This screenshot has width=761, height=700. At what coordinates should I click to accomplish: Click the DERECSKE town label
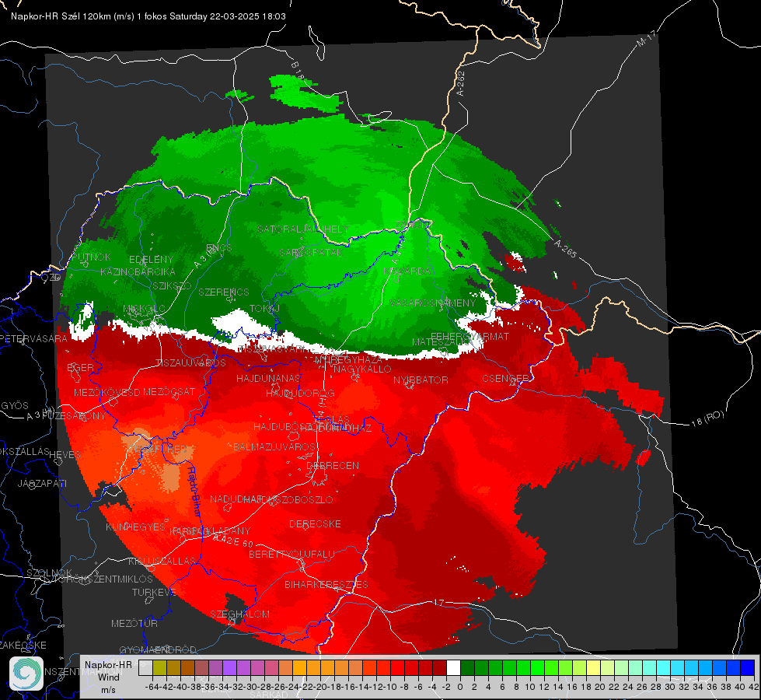[315, 524]
